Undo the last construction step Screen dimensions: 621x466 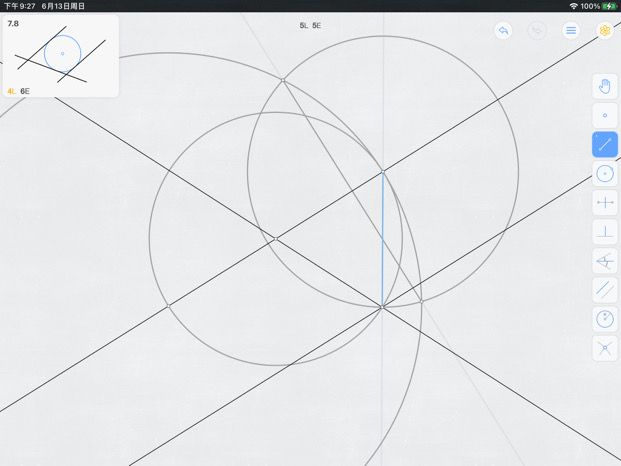point(503,30)
